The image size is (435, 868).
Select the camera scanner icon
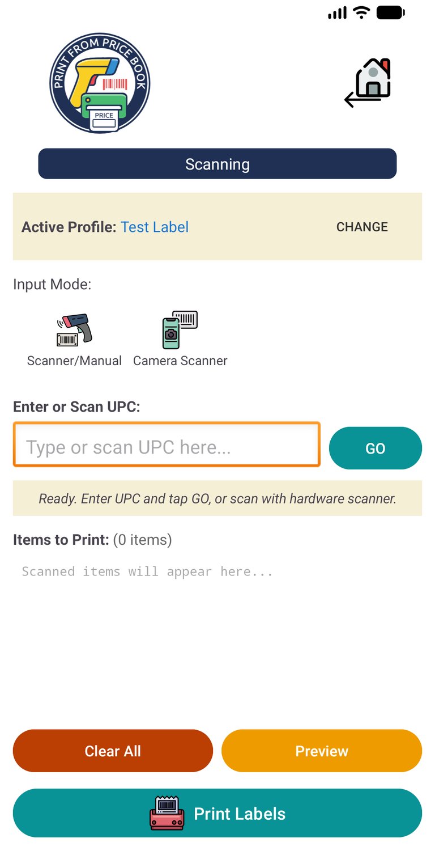click(x=180, y=329)
